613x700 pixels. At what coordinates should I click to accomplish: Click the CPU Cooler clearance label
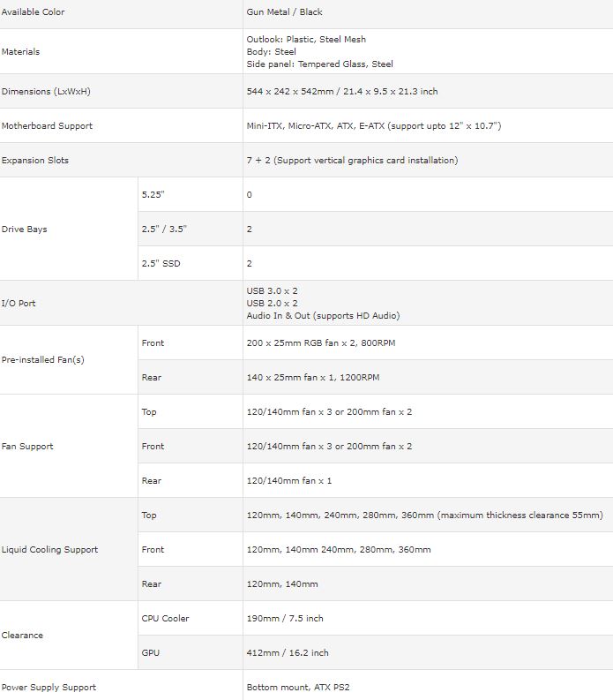(x=165, y=618)
